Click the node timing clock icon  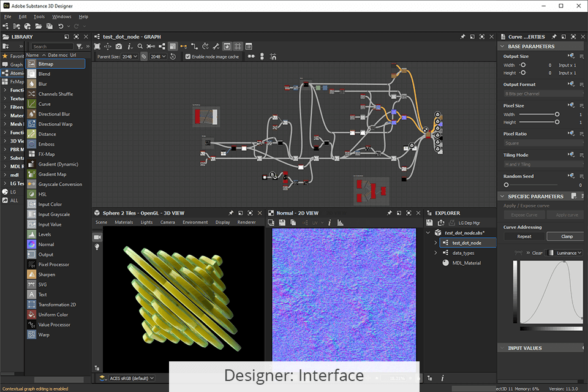point(205,47)
